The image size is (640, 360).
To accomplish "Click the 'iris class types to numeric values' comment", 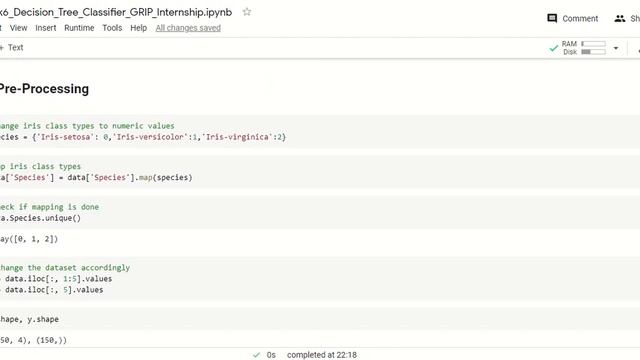I will click(x=98, y=126).
